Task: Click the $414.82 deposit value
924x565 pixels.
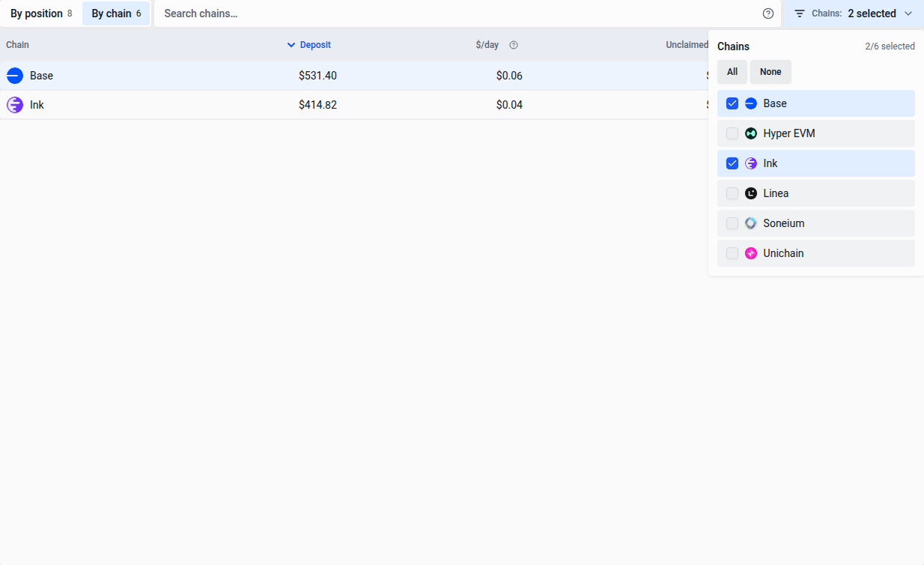Action: click(x=317, y=105)
